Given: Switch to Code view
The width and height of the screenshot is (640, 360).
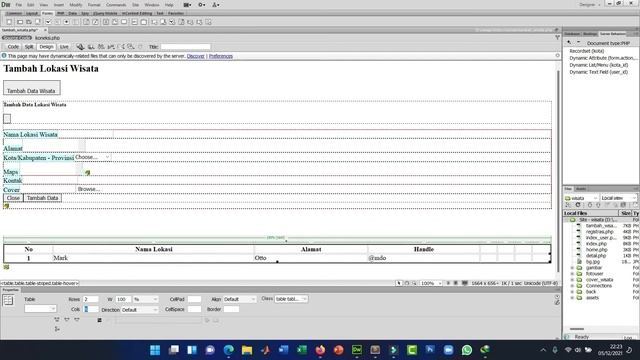Looking at the screenshot, I should click(x=13, y=47).
